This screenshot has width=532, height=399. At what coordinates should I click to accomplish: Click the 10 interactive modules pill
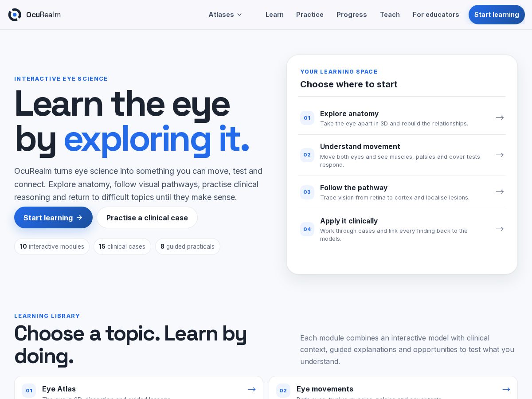pos(52,246)
